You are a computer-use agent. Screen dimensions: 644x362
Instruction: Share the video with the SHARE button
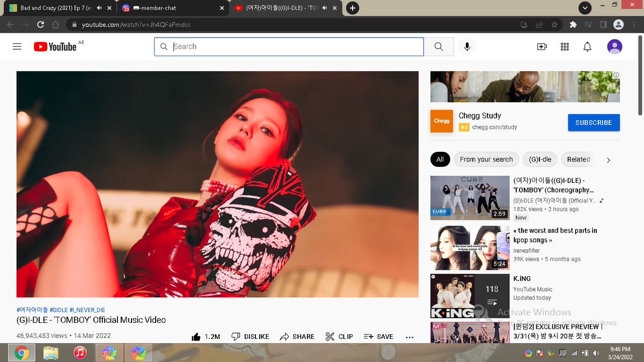tap(297, 337)
